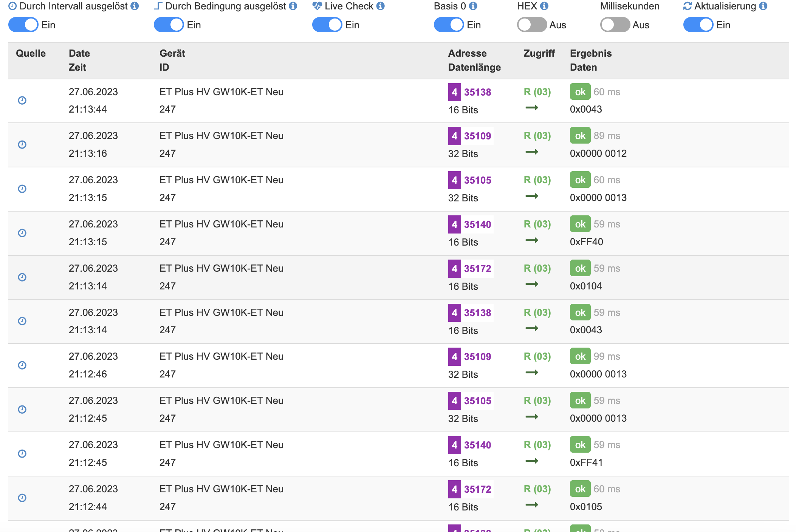
Task: Click info icon next to Aktualisierung
Action: (x=763, y=6)
